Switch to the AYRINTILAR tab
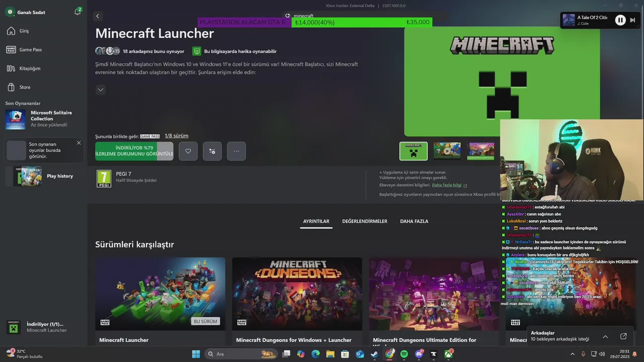The width and height of the screenshot is (644, 362). click(x=316, y=221)
